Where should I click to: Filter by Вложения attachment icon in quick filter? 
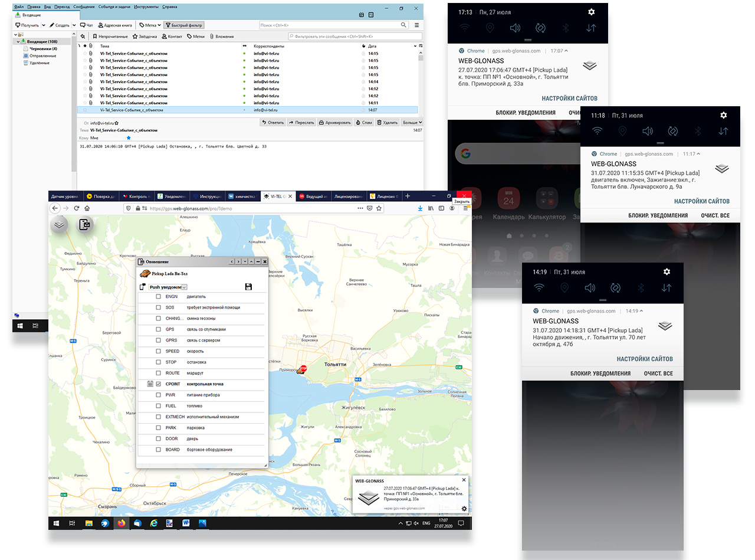[222, 37]
